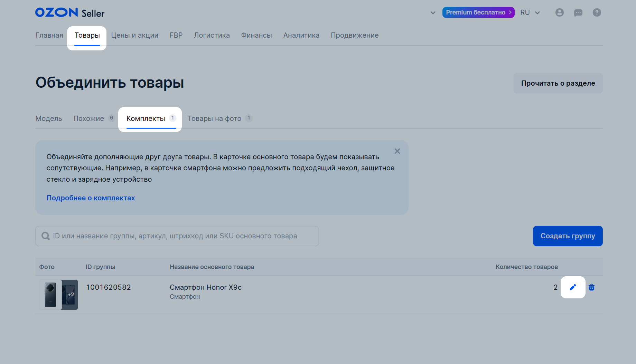Open the chat messages icon

click(x=578, y=13)
